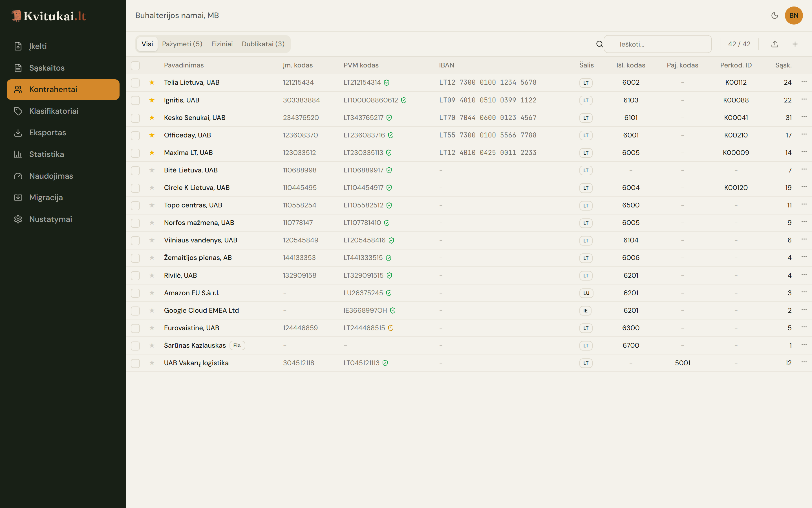Go to Sąskaitos invoices section
This screenshot has width=812, height=508.
(63, 68)
